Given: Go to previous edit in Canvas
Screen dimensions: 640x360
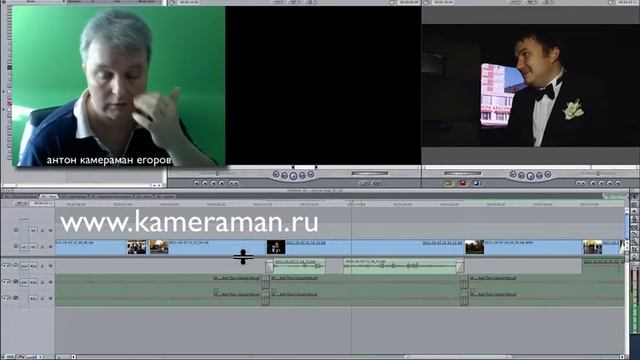Looking at the screenshot, I should (513, 175).
